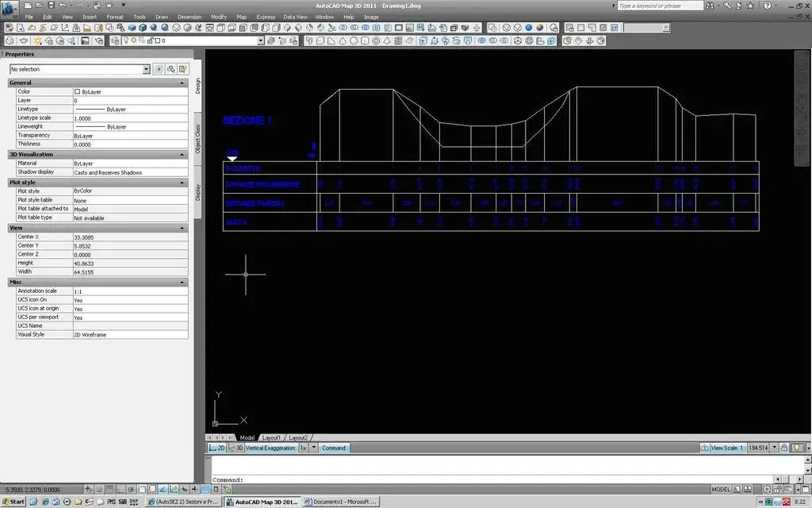Click the Layer Properties Manager icon
This screenshot has width=812, height=508.
[116, 40]
